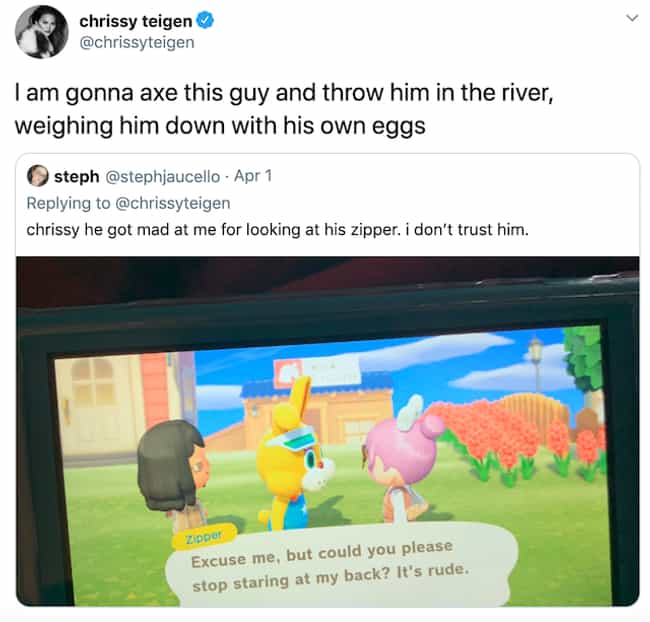Open steph's display name in quoted tweet

(x=77, y=177)
